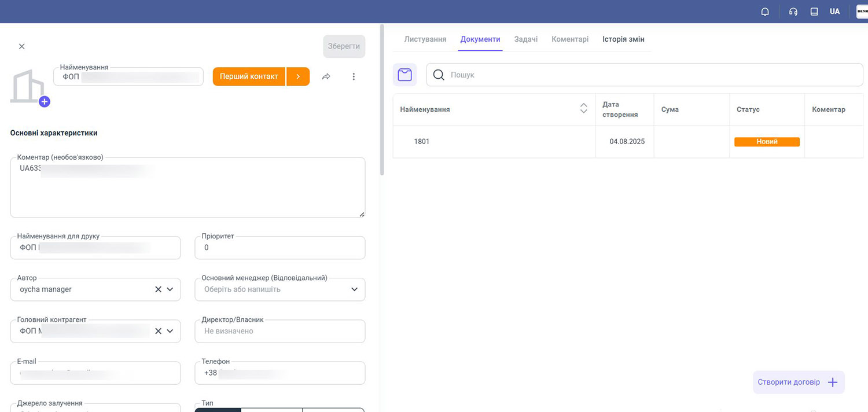Sort documents by Найменування column arrows

pyautogui.click(x=583, y=109)
